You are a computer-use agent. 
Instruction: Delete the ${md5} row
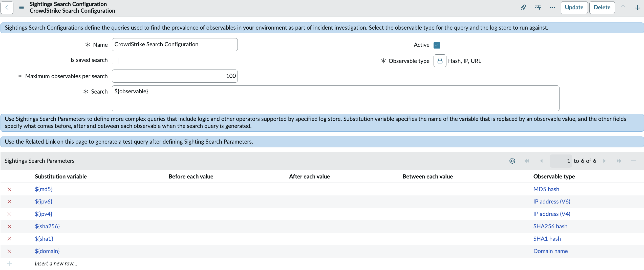(x=9, y=189)
